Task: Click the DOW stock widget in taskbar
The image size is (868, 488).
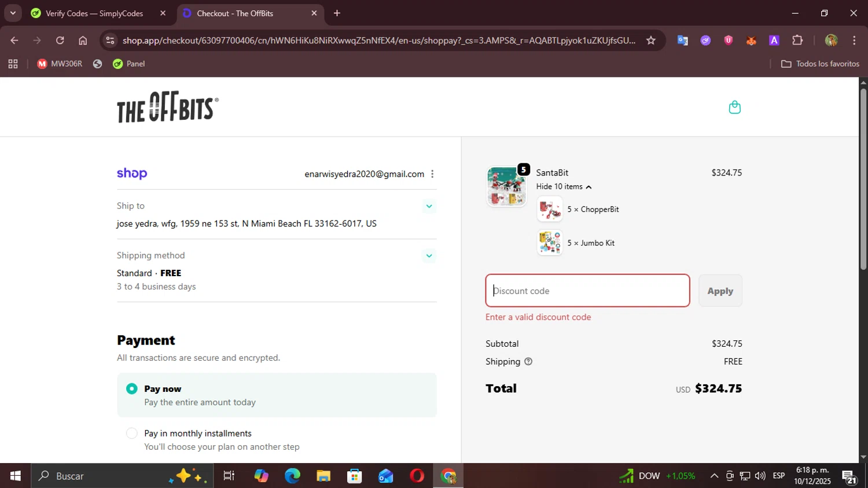Action: pyautogui.click(x=657, y=476)
